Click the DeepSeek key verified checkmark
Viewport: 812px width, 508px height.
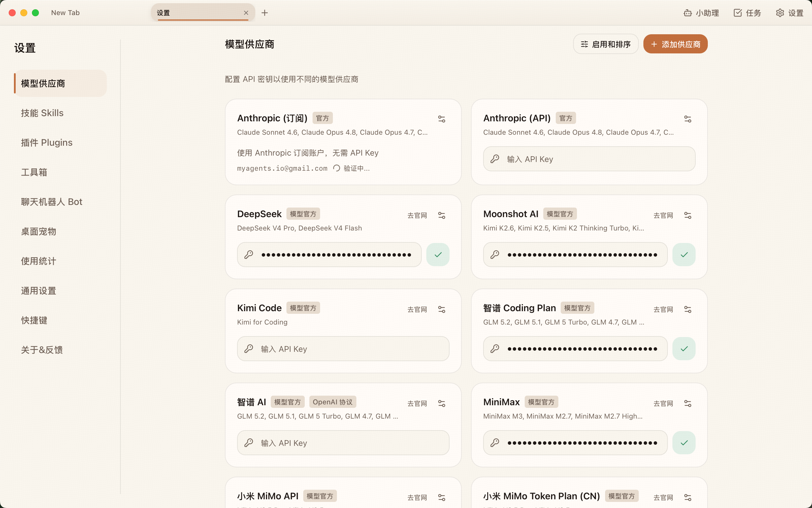[x=438, y=255]
